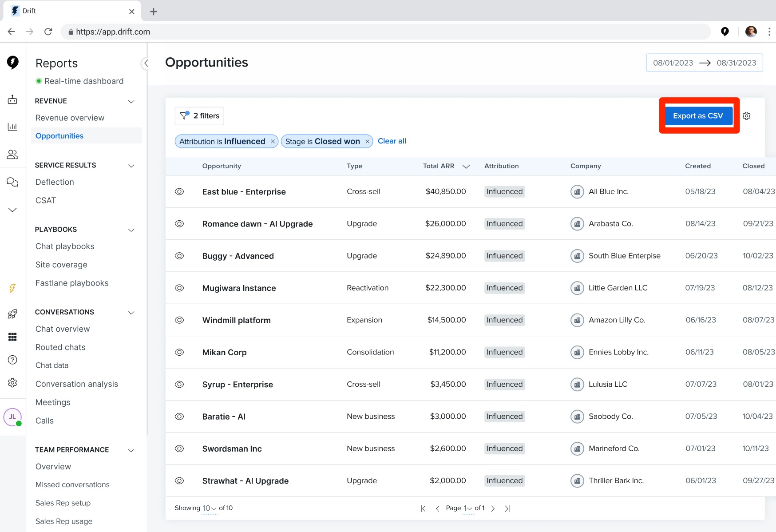776x532 pixels.
Task: Collapse the REVENUE section chevron
Action: [131, 101]
